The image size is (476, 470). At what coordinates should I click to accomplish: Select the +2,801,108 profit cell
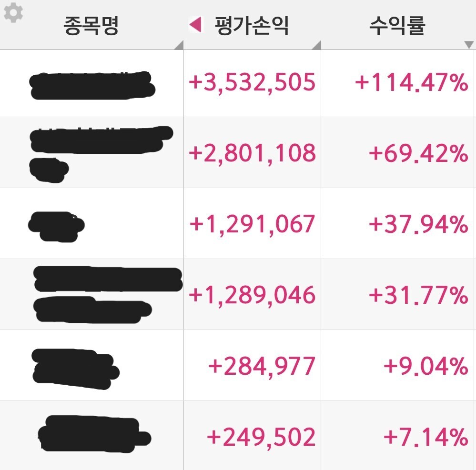pyautogui.click(x=252, y=152)
